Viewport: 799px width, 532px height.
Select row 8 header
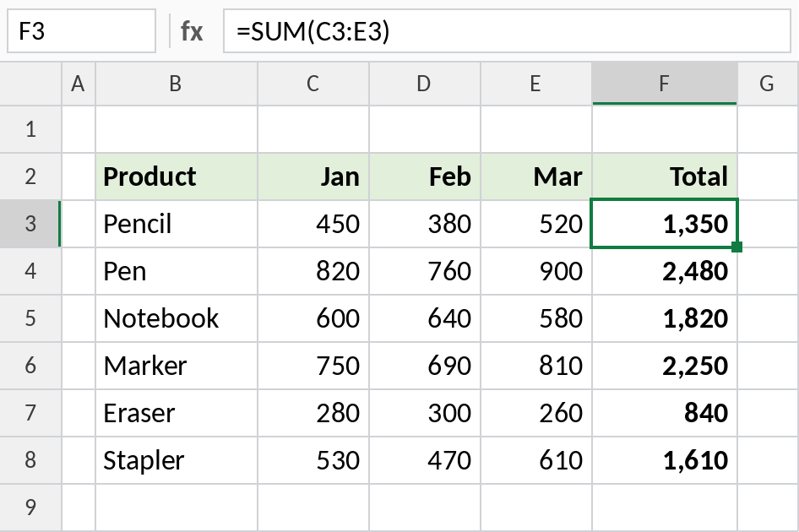click(x=30, y=460)
